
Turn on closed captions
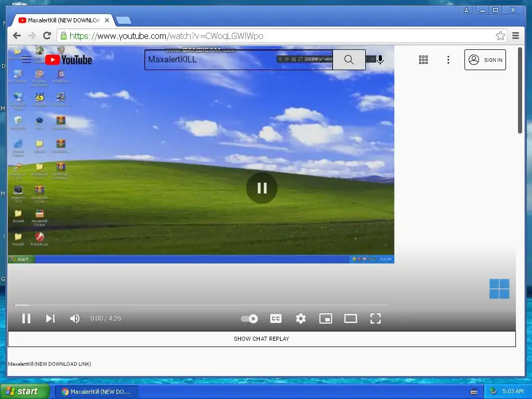click(276, 318)
